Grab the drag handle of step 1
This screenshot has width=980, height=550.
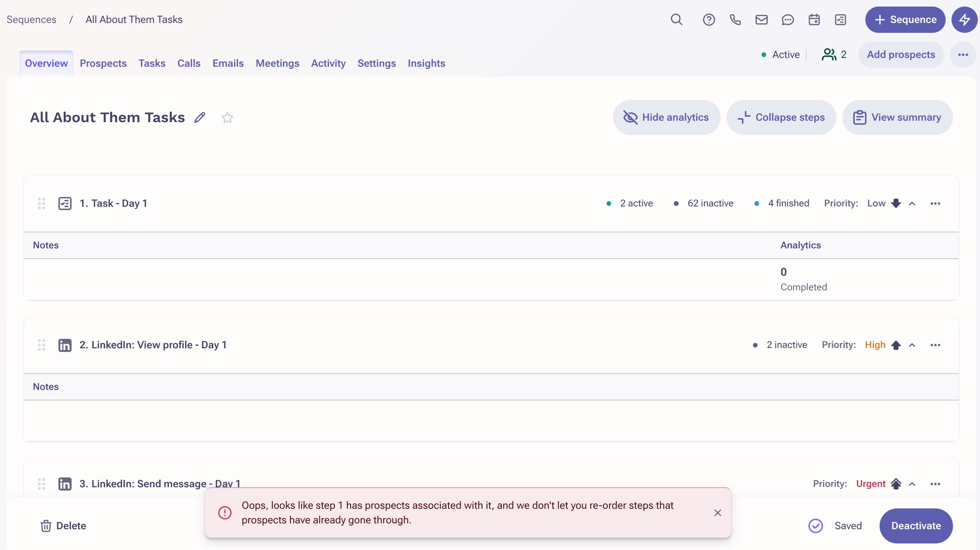coord(42,204)
